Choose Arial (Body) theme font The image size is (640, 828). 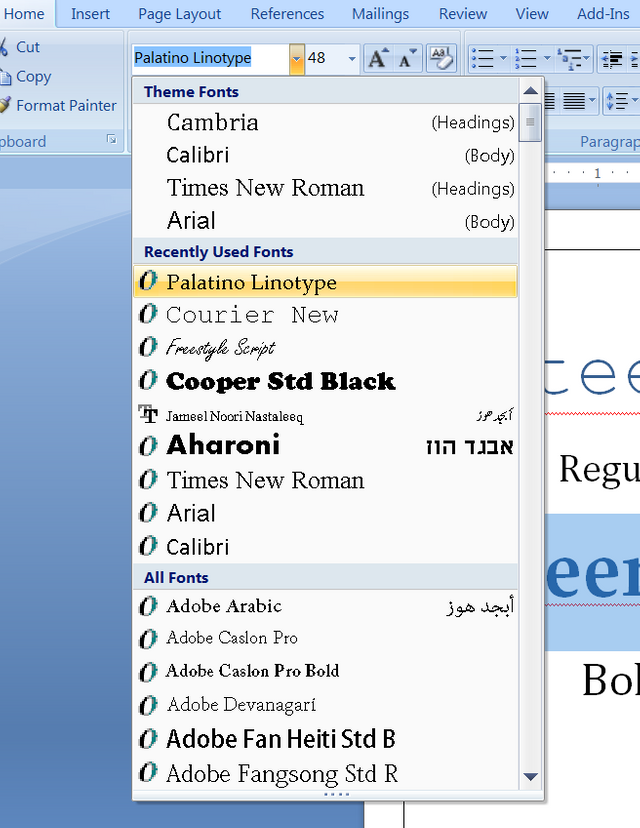coord(325,221)
